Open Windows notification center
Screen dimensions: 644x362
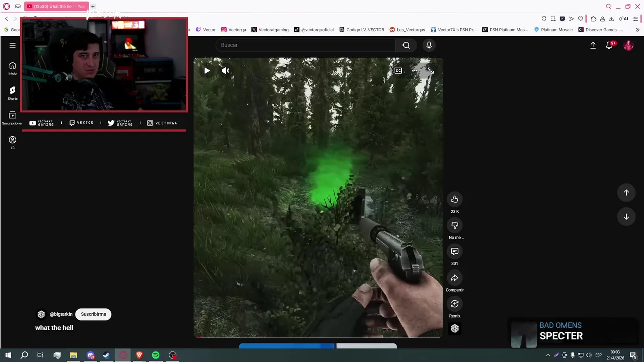point(633,355)
